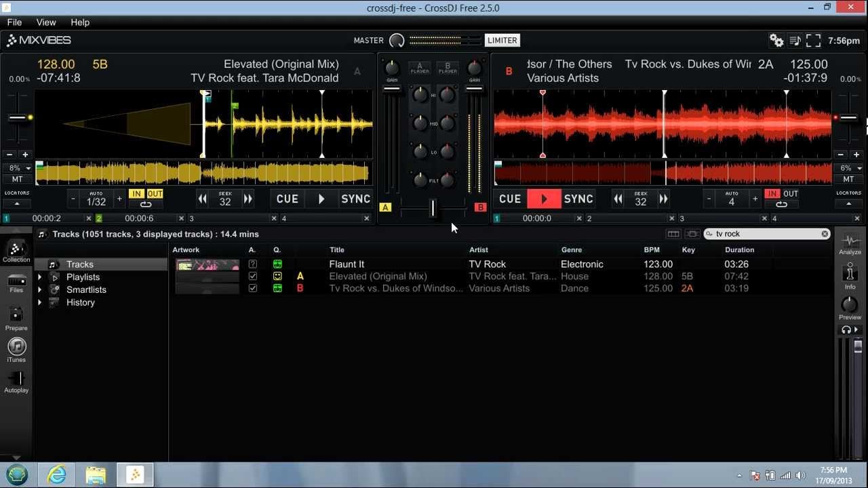Click the crossfader handle
This screenshot has height=488, width=868.
point(433,209)
